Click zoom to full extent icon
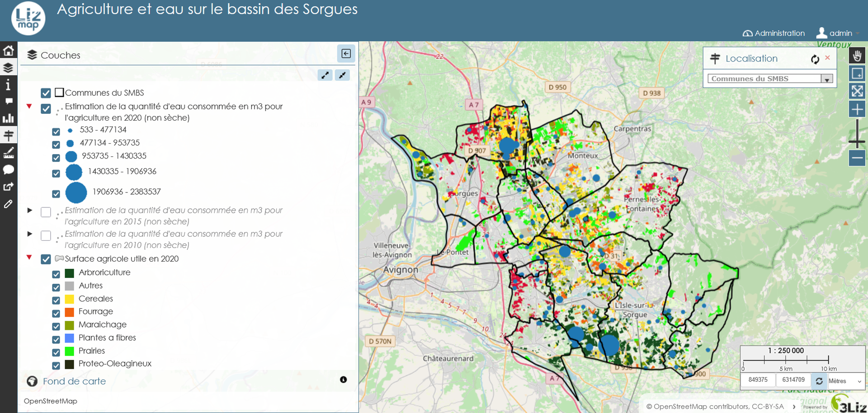The height and width of the screenshot is (413, 868). pyautogui.click(x=857, y=91)
